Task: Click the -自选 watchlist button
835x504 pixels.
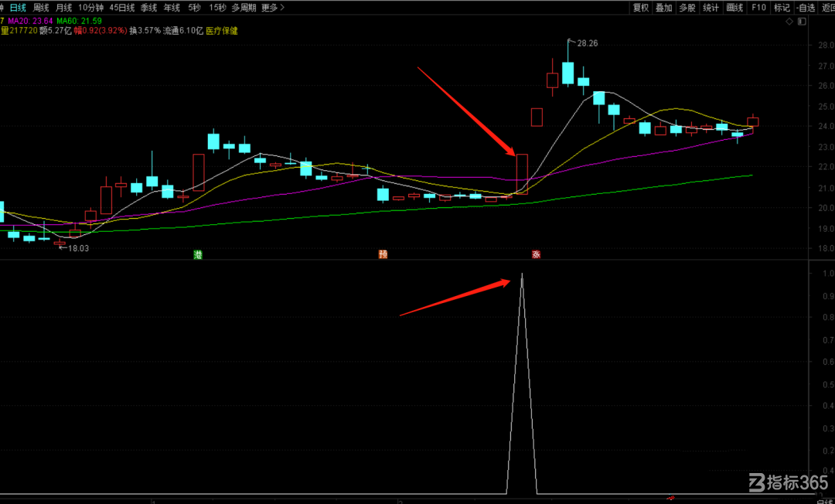Action: pos(806,8)
